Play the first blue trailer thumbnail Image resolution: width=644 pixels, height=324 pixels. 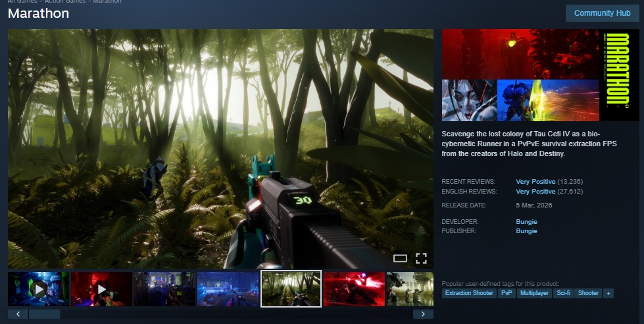[39, 289]
